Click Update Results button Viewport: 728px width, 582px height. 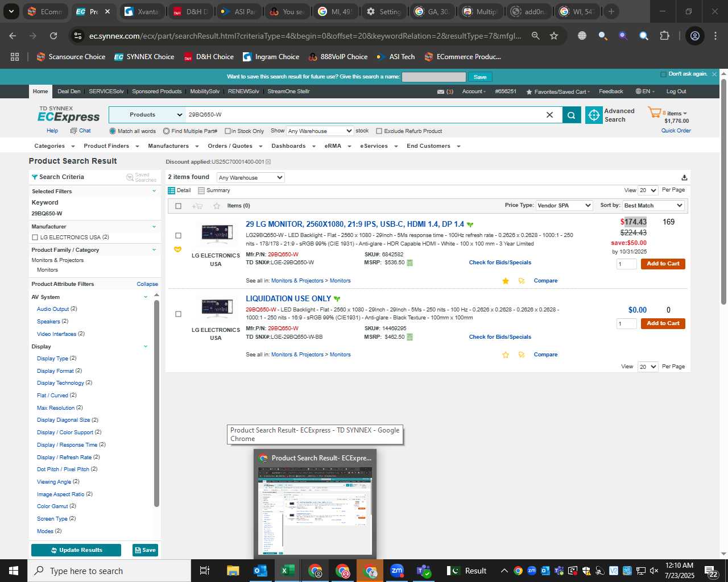(x=76, y=550)
